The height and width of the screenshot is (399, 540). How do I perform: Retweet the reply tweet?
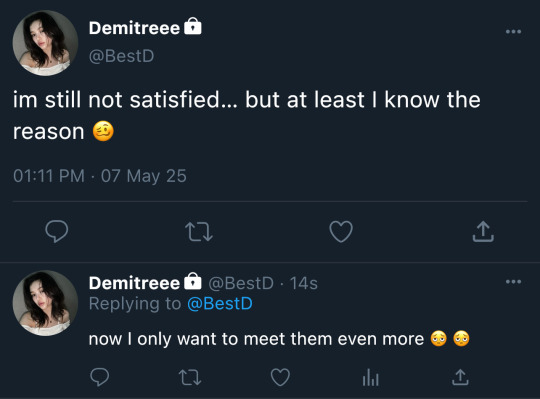[190, 377]
